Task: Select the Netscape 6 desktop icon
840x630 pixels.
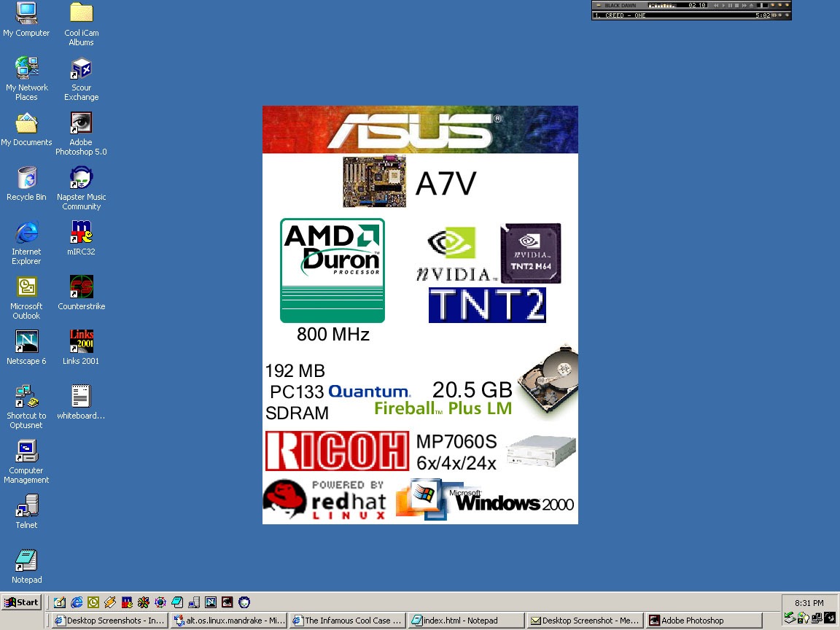Action: (26, 342)
